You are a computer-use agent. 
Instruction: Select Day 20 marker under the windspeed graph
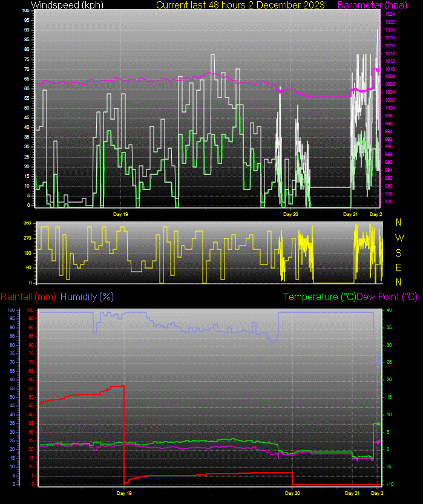point(291,214)
